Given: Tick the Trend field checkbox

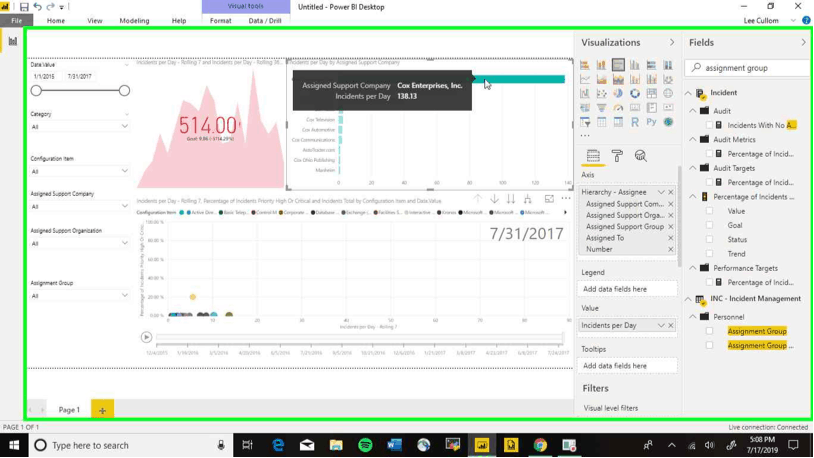Looking at the screenshot, I should (x=709, y=253).
